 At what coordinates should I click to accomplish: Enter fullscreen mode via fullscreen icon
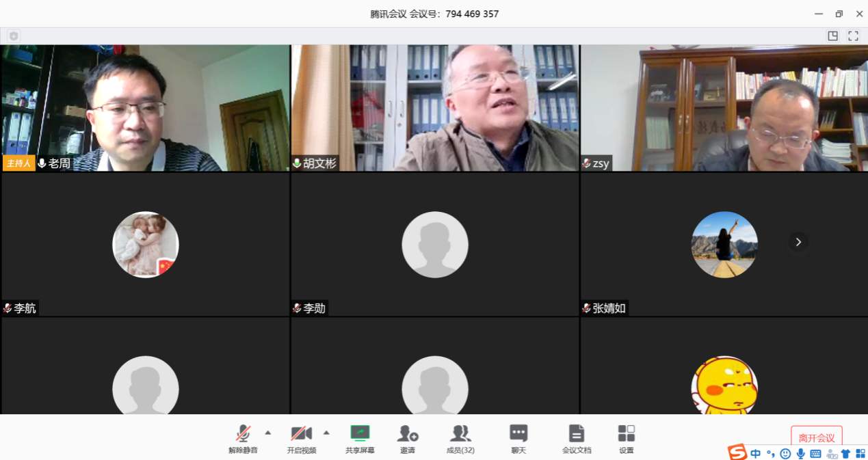point(853,36)
